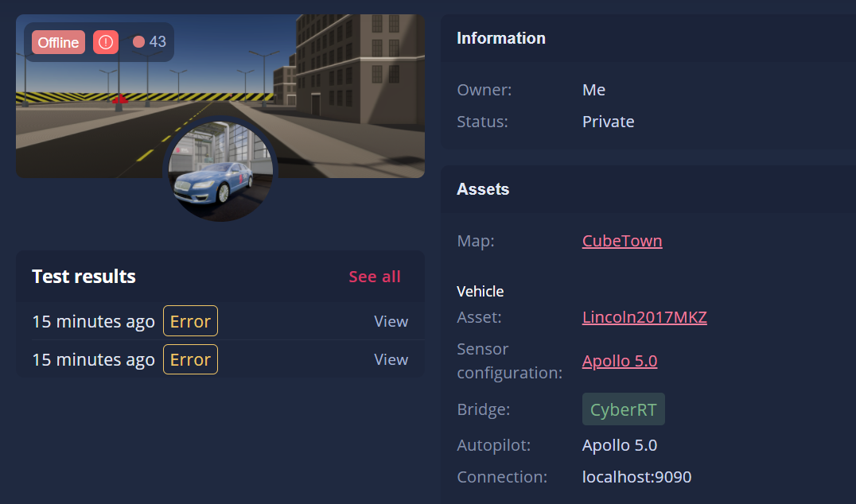Click second '15 minutes ago' timestamp
856x504 pixels.
click(93, 360)
